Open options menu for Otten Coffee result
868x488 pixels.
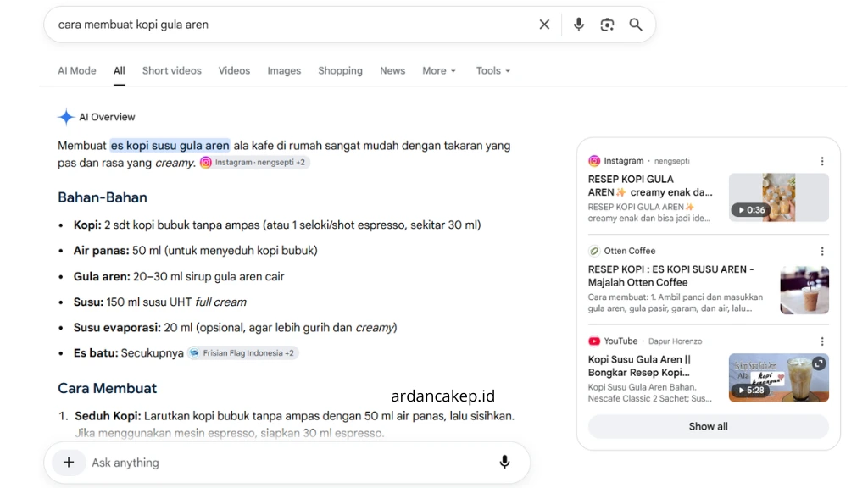822,251
